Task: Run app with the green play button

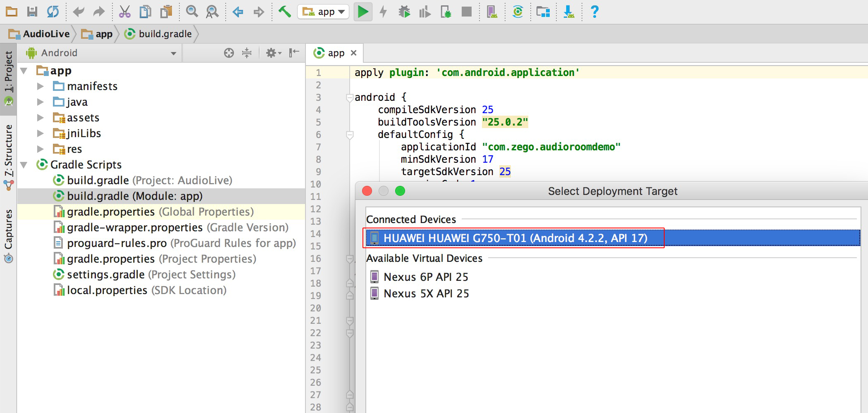Action: click(x=363, y=12)
